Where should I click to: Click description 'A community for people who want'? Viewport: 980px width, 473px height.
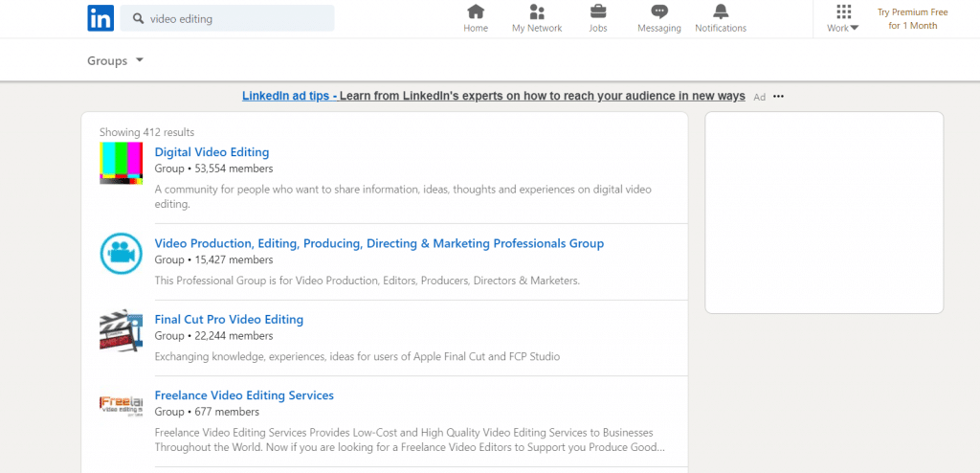pos(403,196)
